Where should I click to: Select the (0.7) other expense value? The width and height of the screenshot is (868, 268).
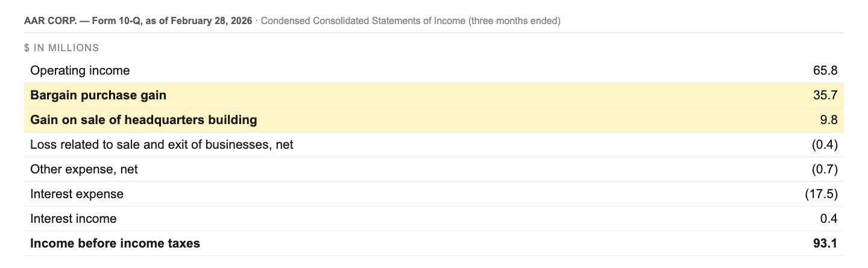point(825,169)
